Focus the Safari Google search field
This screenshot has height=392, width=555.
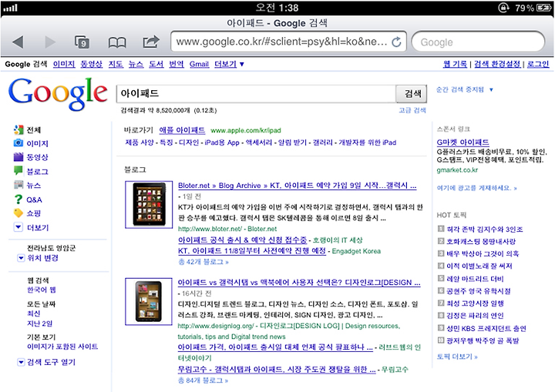pyautogui.click(x=478, y=42)
